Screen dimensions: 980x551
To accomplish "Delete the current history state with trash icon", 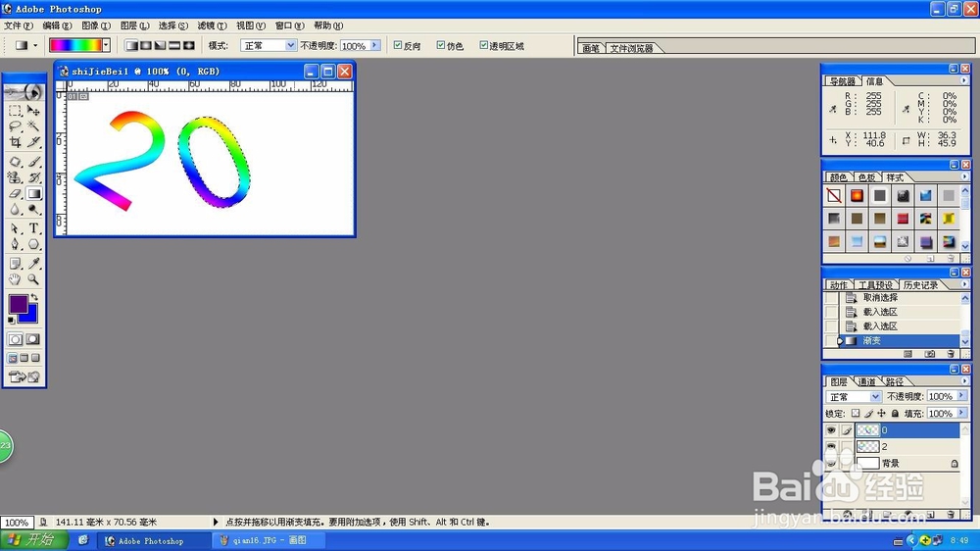I will click(x=951, y=354).
